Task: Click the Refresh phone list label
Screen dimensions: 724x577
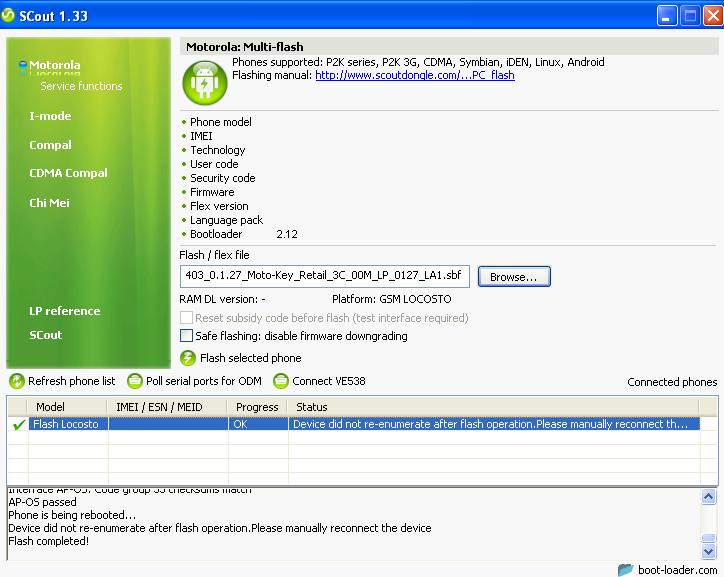Action: click(x=72, y=381)
